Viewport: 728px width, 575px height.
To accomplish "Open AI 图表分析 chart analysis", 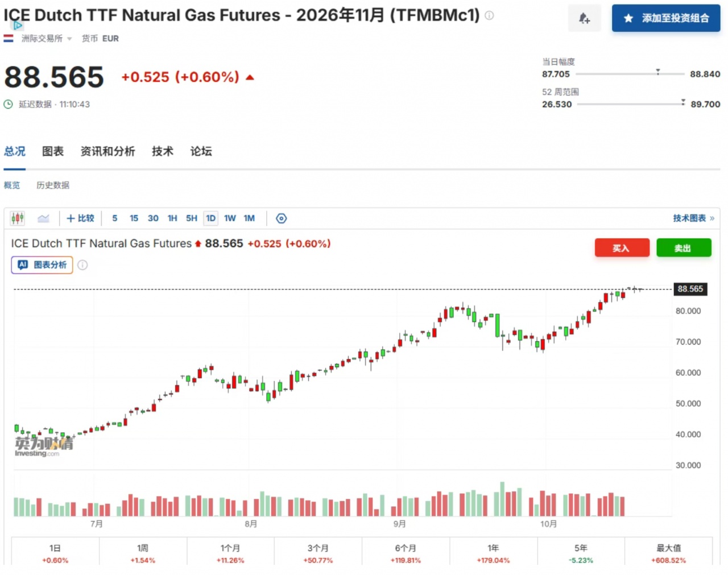I will coord(42,265).
